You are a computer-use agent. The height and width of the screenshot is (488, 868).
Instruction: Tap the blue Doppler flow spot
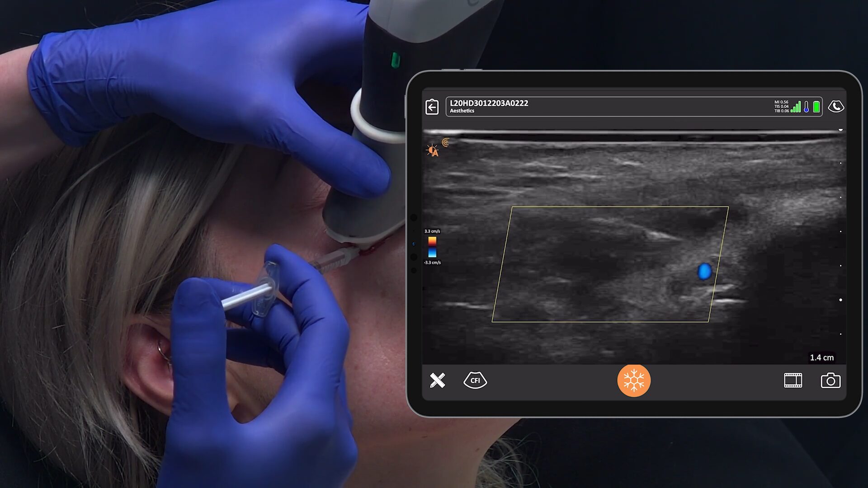coord(704,271)
